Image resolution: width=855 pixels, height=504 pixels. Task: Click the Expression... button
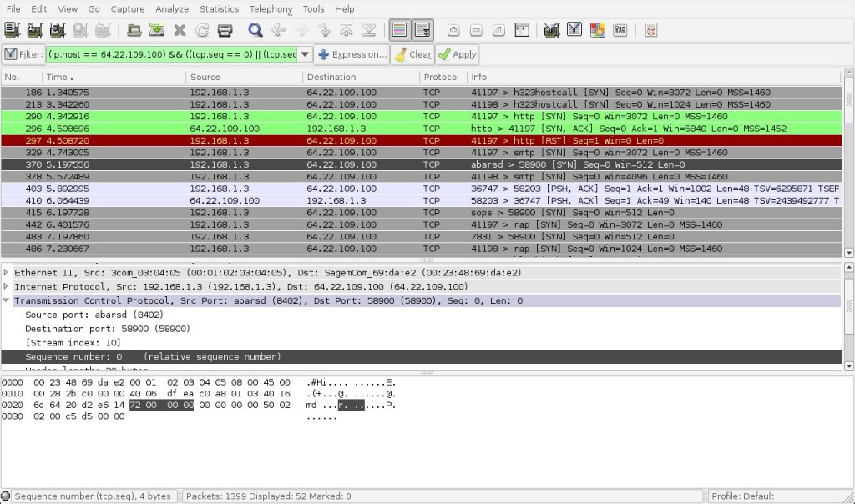pos(352,54)
